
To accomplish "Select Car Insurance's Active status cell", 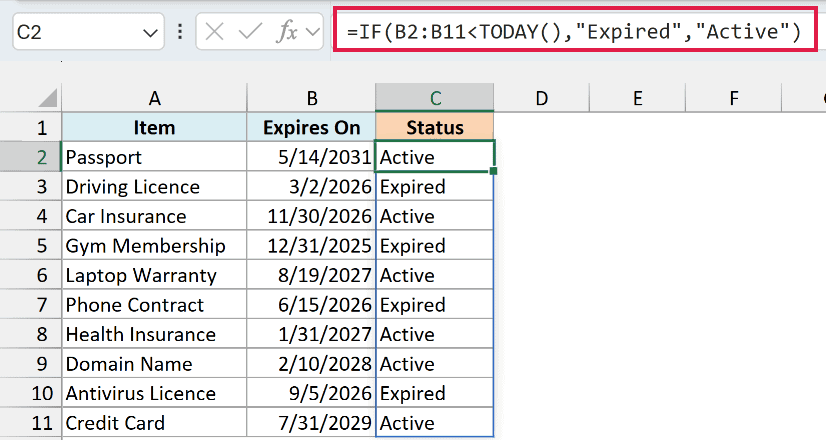I will click(x=435, y=216).
